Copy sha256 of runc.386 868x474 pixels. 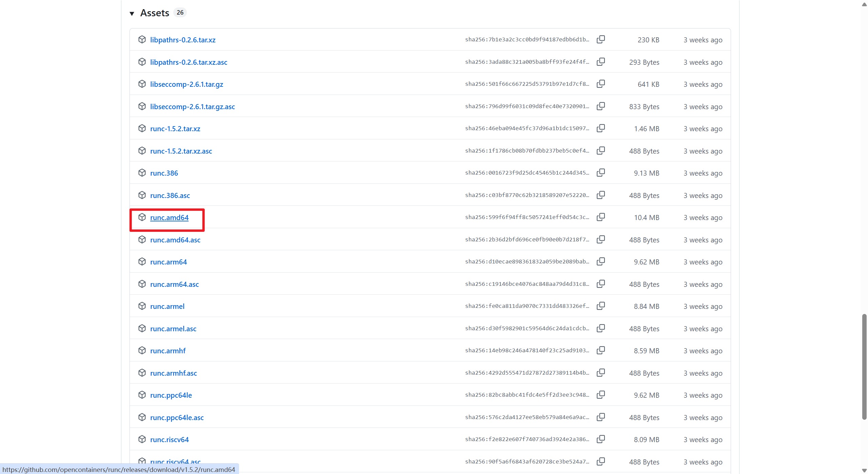point(600,173)
